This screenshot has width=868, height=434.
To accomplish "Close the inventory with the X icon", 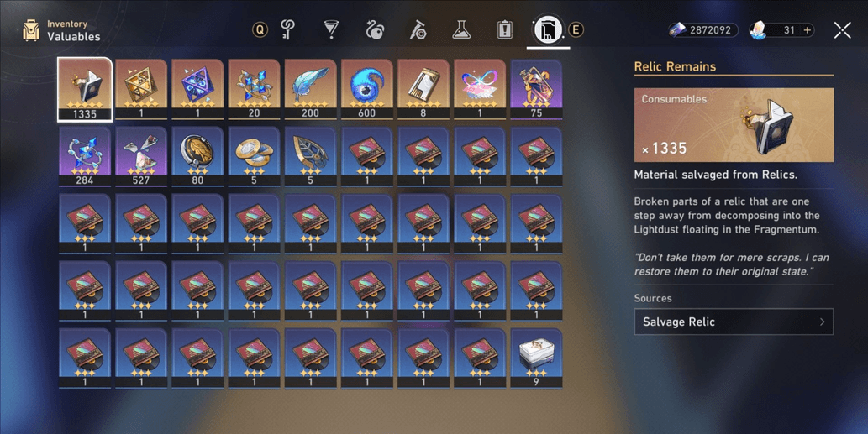I will click(842, 30).
